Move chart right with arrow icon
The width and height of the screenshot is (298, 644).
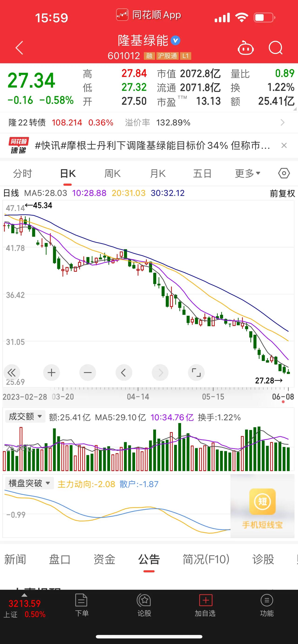click(x=160, y=373)
